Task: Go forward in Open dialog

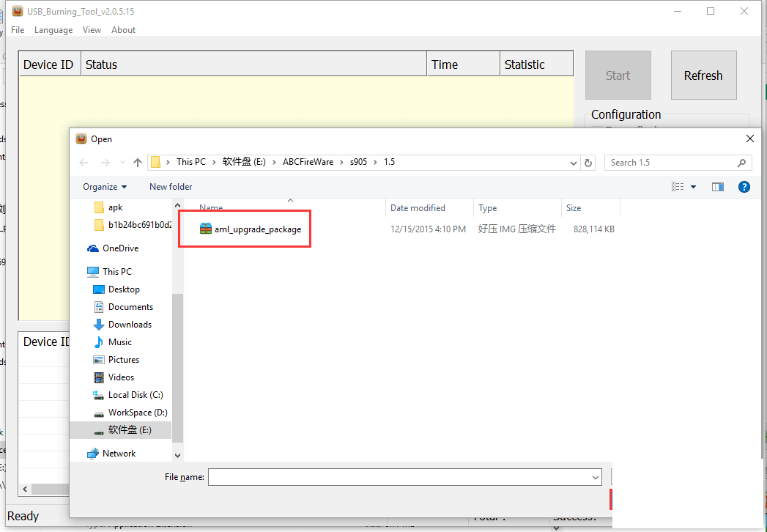Action: tap(105, 163)
